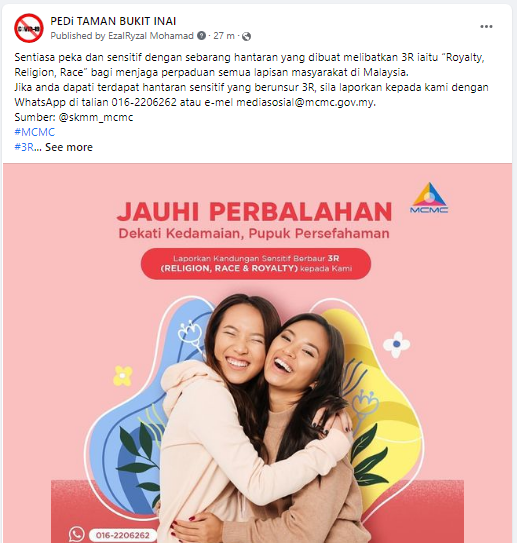Open EzalRyzal Mohamad publisher profile
Screen dimensions: 517x543
(x=151, y=36)
